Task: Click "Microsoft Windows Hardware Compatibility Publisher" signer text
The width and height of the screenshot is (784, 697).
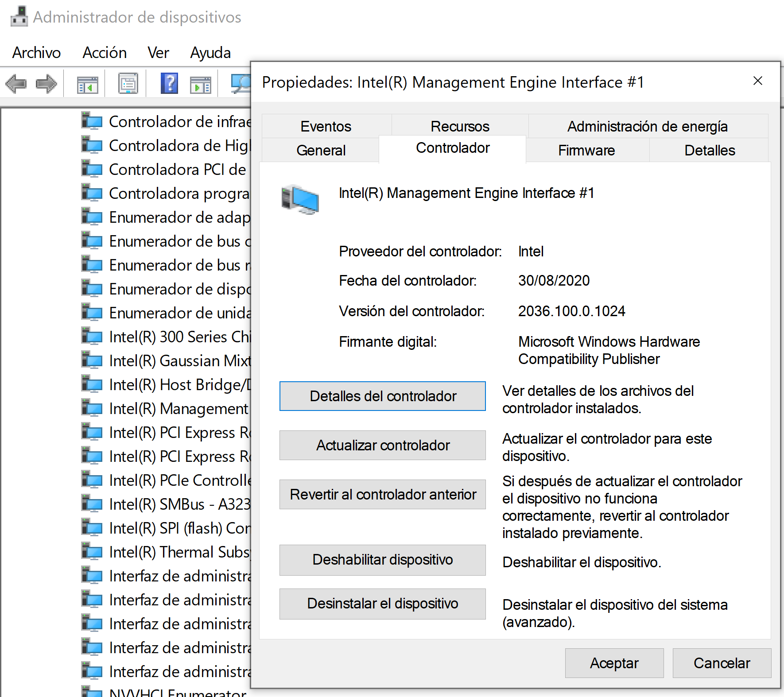Action: [609, 350]
